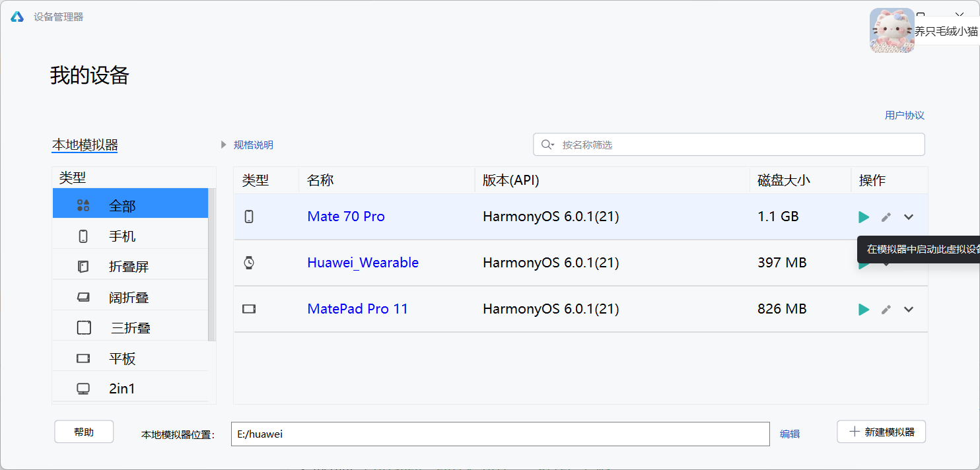Select the 1.1 GB disk size cell
This screenshot has height=470, width=980.
point(778,217)
